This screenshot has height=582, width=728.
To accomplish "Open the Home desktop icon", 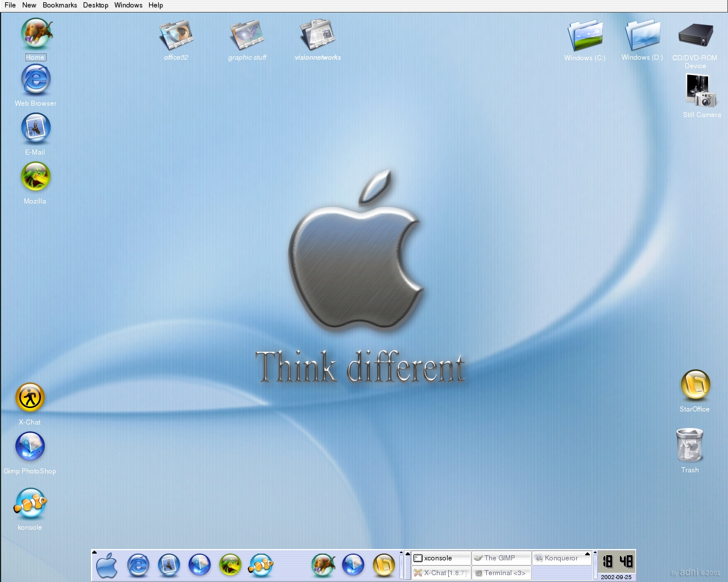I will pos(36,34).
